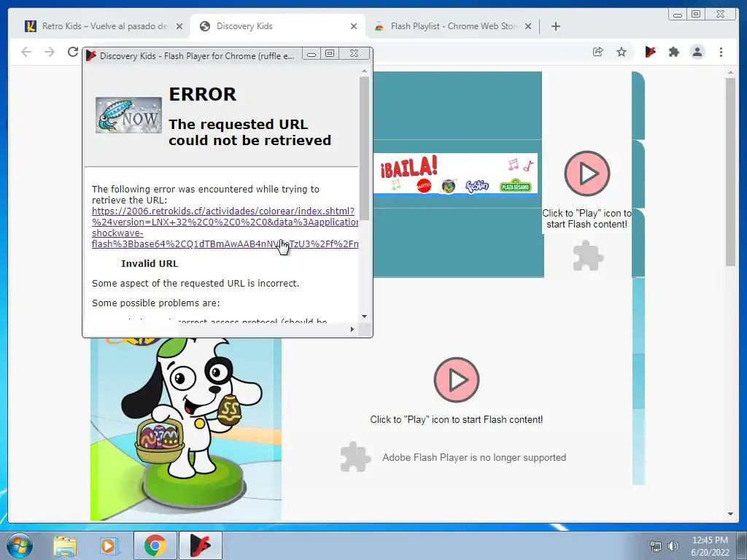Close the Flash Player popup window
Image resolution: width=747 pixels, height=560 pixels.
pos(354,53)
